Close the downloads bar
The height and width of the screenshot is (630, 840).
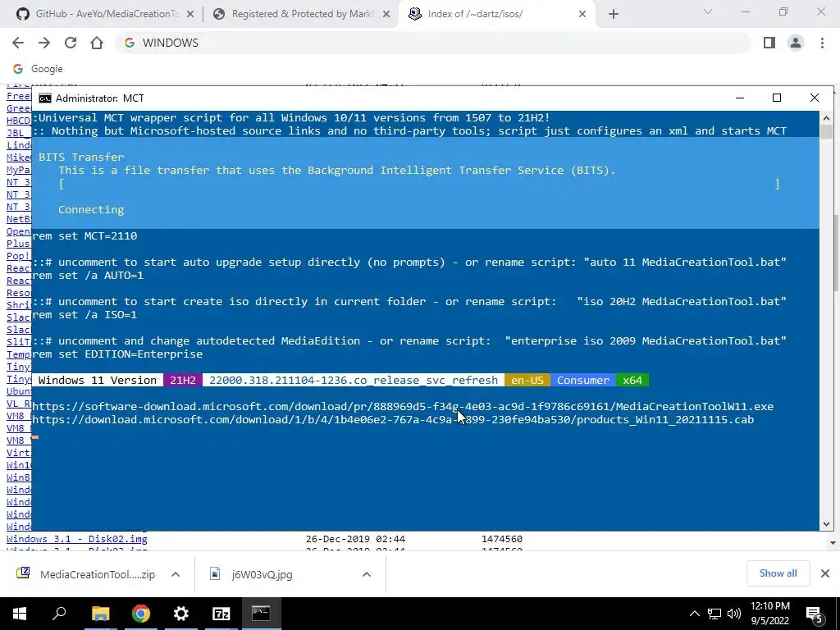pos(825,573)
